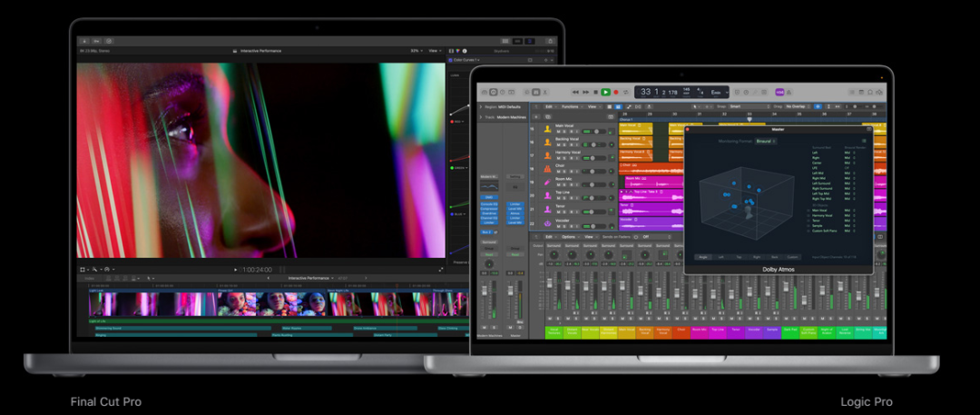Screen dimensions: 980x415
Task: Click the purple 1234 count-in button
Action: [x=780, y=92]
